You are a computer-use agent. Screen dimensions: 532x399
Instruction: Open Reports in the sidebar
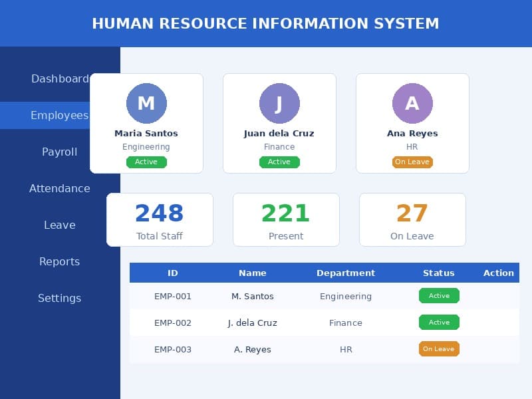pyautogui.click(x=60, y=261)
